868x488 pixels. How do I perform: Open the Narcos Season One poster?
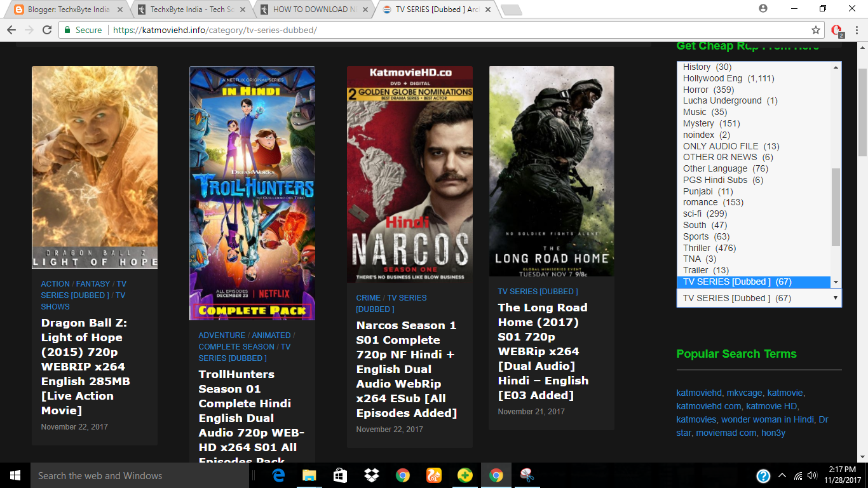(x=410, y=174)
